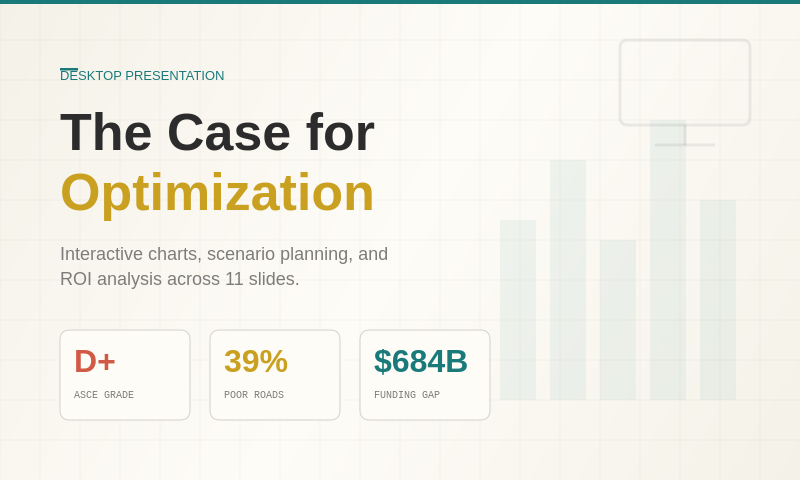The width and height of the screenshot is (800, 480).
Task: Click the teal progress bar at top
Action: tap(400, 2)
